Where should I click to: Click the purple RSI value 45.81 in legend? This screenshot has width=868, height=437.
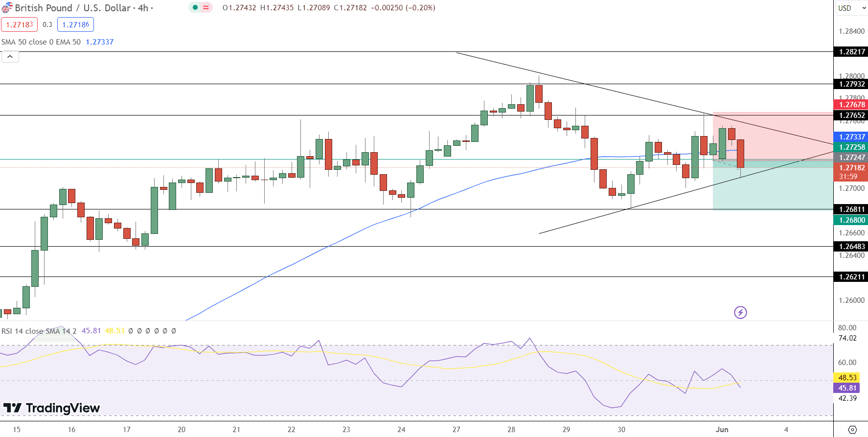click(x=91, y=331)
